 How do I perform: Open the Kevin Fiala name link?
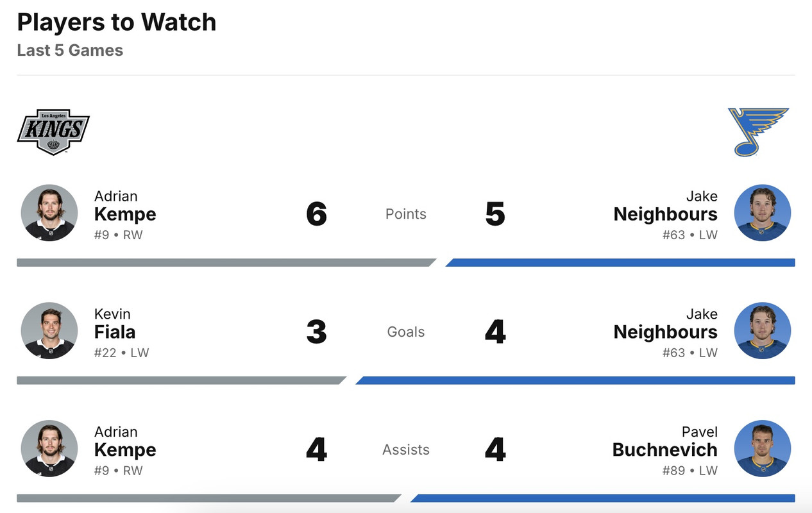tap(115, 332)
